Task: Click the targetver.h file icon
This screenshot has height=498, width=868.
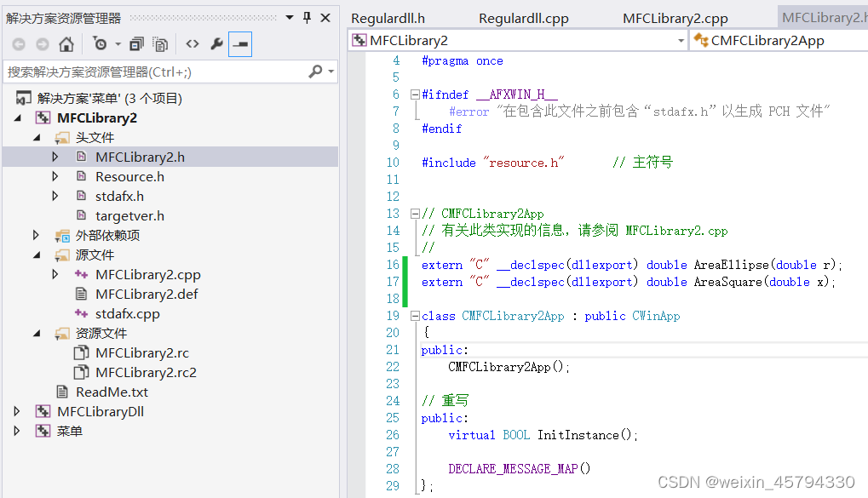Action: click(x=82, y=215)
